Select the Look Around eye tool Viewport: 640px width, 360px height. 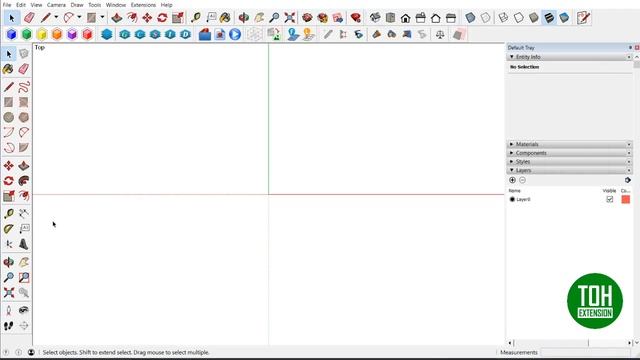click(x=24, y=310)
